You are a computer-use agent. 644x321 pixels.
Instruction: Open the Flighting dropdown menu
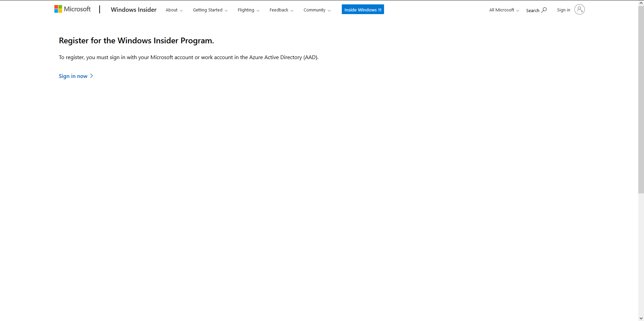(x=248, y=10)
